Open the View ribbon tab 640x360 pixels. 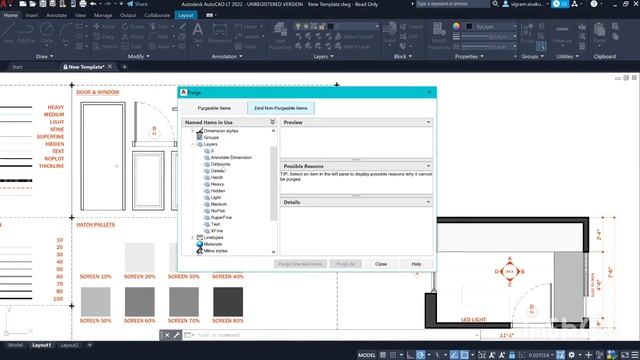80,15
